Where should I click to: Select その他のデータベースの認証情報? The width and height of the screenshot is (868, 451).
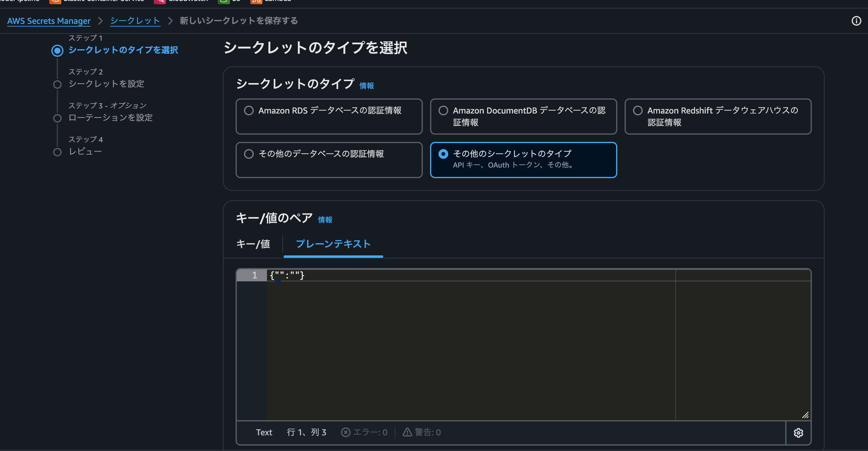[x=249, y=154]
